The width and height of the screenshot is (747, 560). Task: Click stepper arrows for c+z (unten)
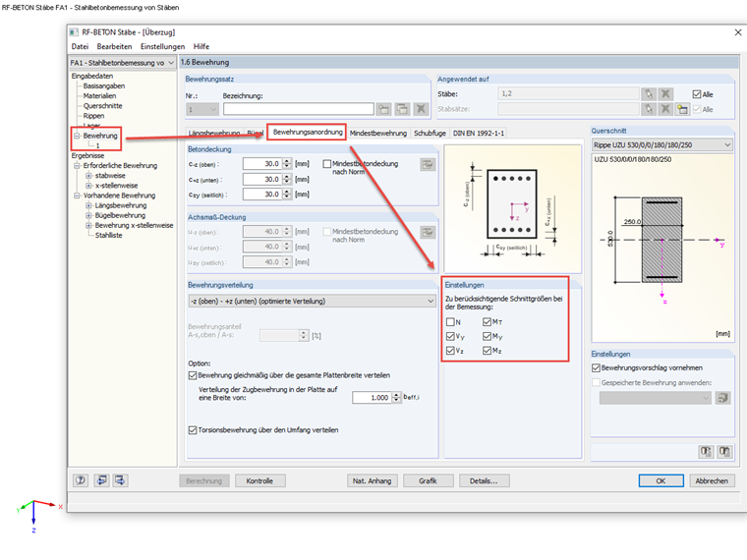[x=287, y=179]
